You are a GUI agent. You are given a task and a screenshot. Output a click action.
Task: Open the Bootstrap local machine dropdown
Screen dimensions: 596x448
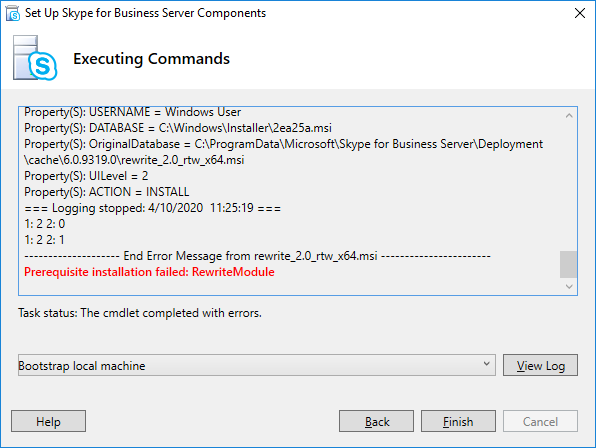pyautogui.click(x=257, y=365)
